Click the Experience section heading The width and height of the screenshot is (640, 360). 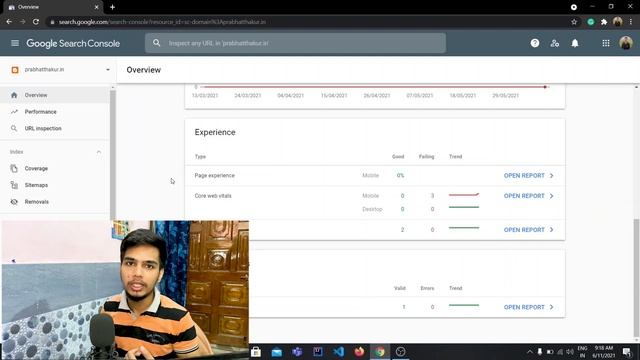pyautogui.click(x=215, y=132)
